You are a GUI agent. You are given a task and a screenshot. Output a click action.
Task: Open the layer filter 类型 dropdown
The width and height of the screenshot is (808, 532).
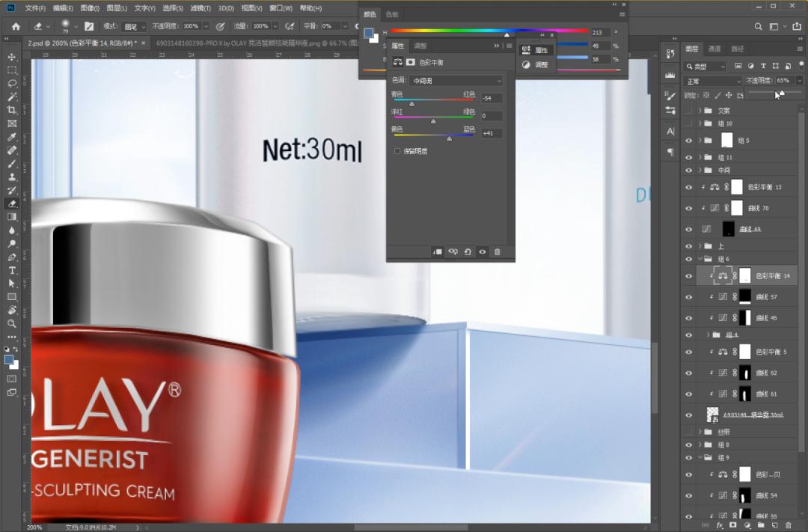(706, 66)
